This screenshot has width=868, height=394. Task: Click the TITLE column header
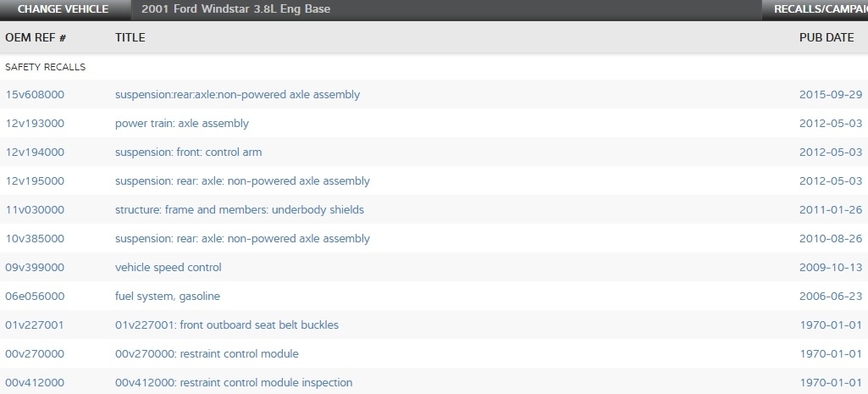(x=130, y=38)
